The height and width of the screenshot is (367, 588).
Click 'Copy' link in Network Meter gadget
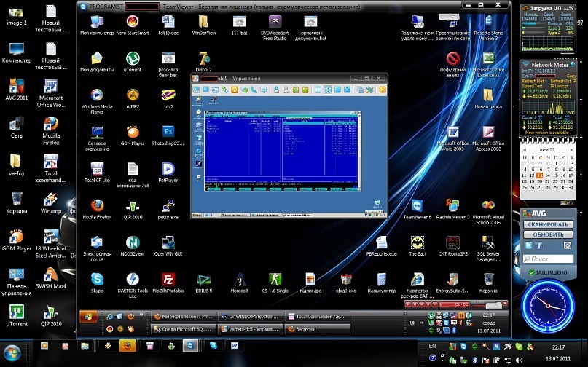[571, 76]
